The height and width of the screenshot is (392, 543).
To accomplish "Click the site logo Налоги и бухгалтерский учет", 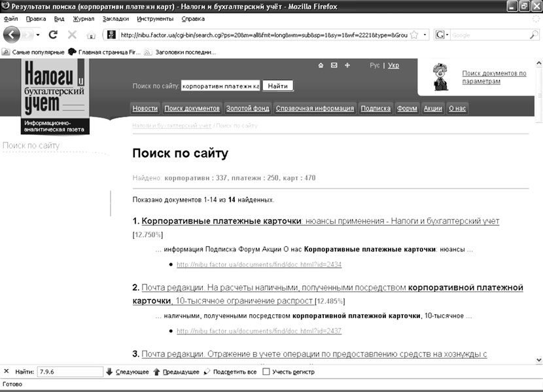I will point(54,92).
